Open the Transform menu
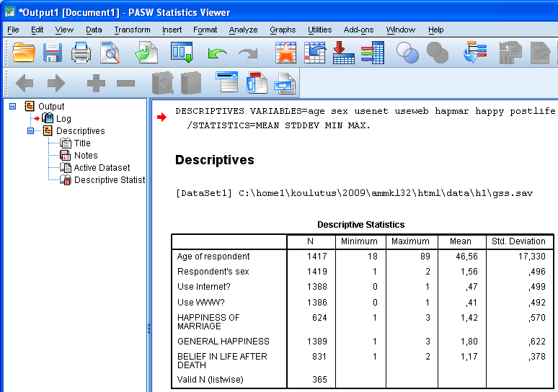 [x=132, y=30]
